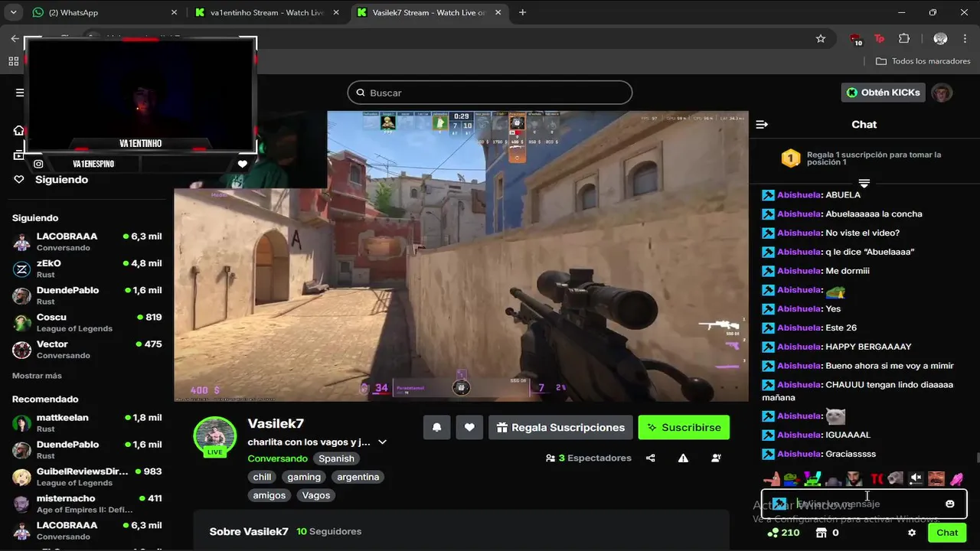Select the muted speaker emote

(x=916, y=479)
